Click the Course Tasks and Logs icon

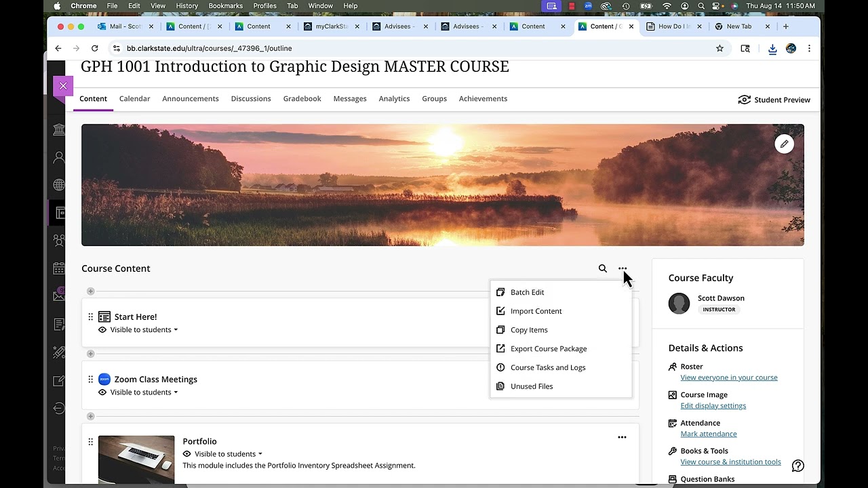(500, 367)
